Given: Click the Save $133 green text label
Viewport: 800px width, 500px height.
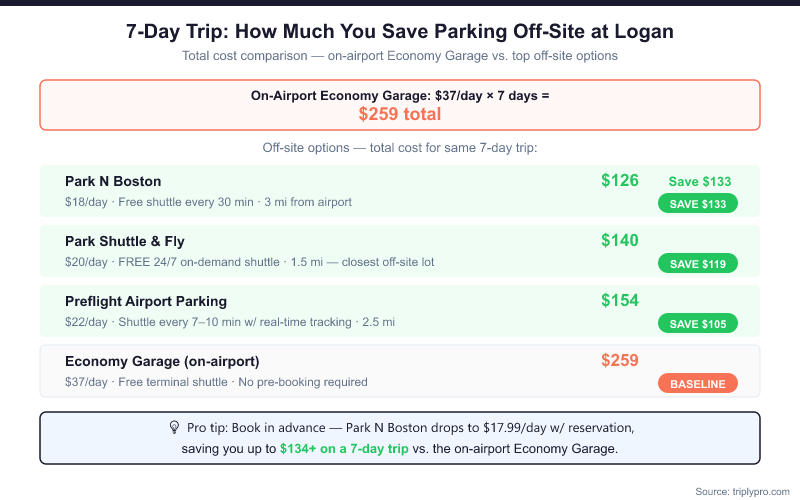Looking at the screenshot, I should (x=699, y=182).
